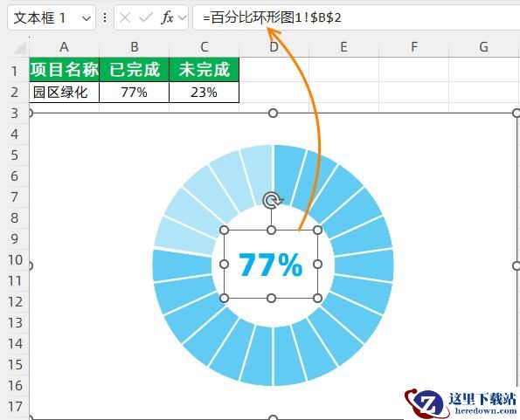Click the cancel X icon in formula bar
The image size is (520, 420).
(x=125, y=17)
